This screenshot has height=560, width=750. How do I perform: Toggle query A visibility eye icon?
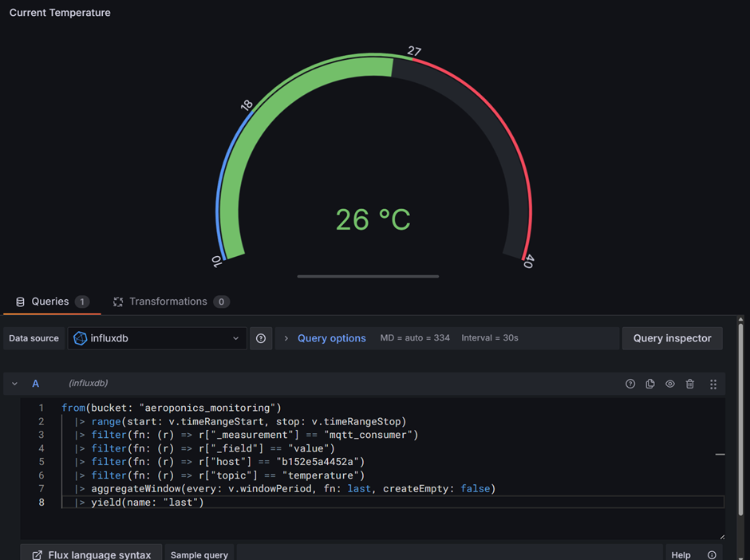point(670,384)
